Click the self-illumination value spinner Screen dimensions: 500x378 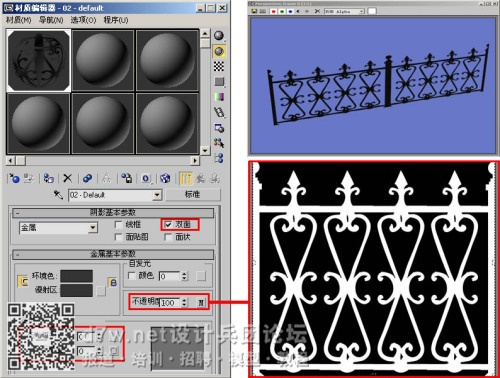click(184, 276)
